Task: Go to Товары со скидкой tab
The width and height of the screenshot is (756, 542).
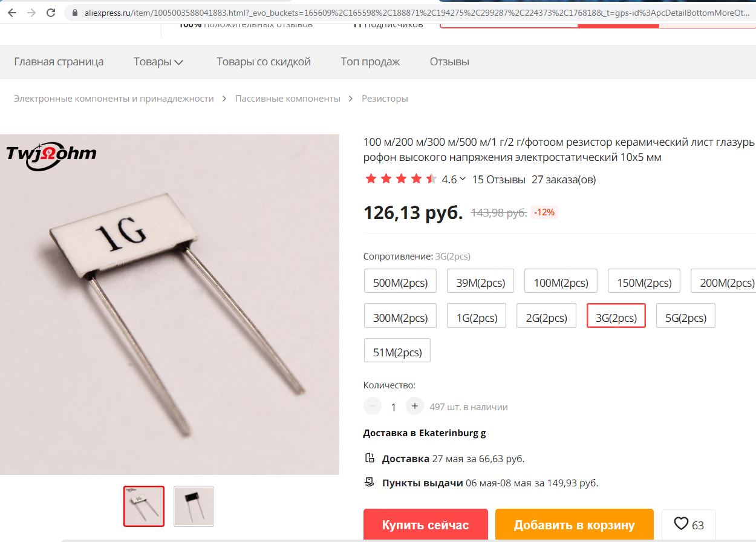Action: pyautogui.click(x=264, y=62)
